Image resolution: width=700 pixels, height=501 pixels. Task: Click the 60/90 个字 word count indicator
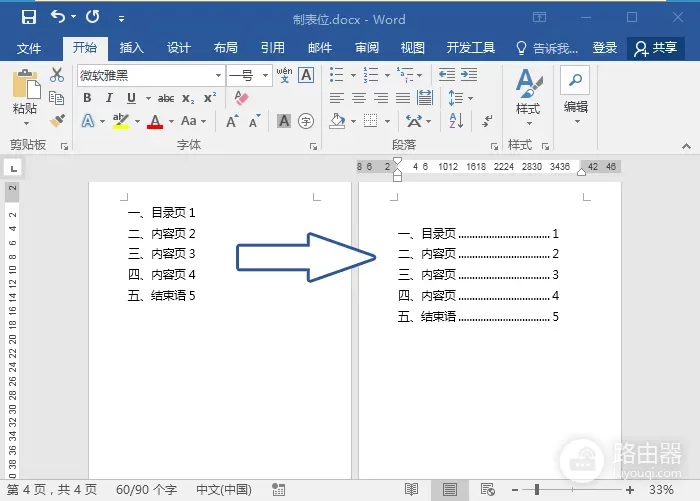click(146, 490)
